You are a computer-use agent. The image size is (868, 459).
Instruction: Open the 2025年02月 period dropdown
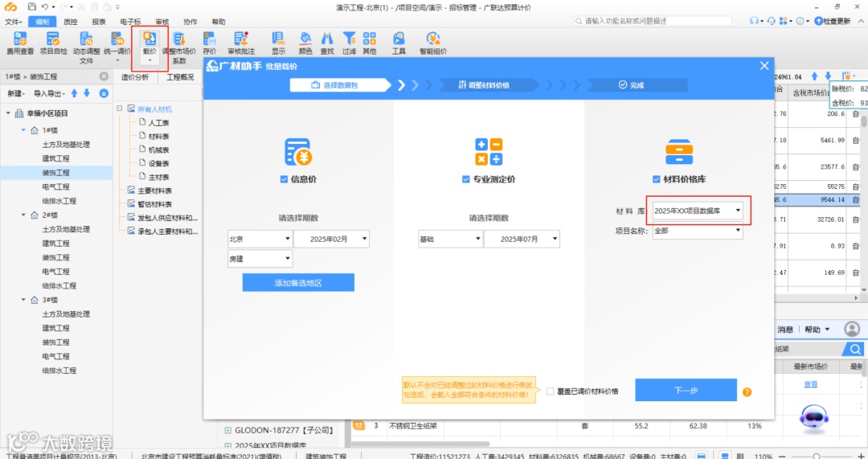(x=331, y=240)
